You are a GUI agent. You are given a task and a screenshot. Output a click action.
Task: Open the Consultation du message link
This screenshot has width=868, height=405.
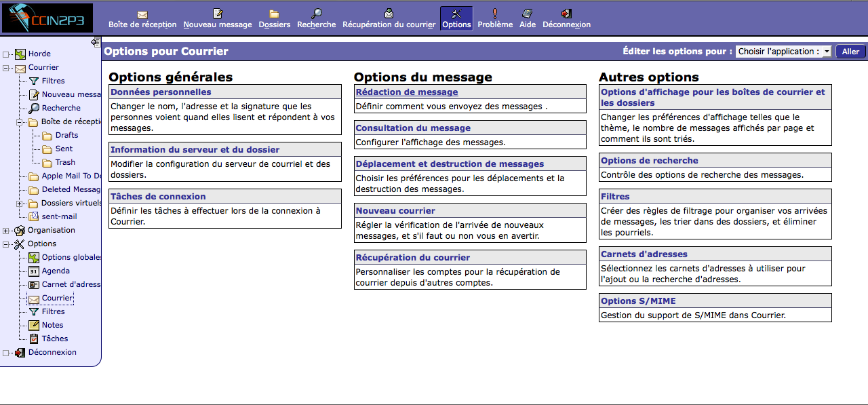(413, 128)
